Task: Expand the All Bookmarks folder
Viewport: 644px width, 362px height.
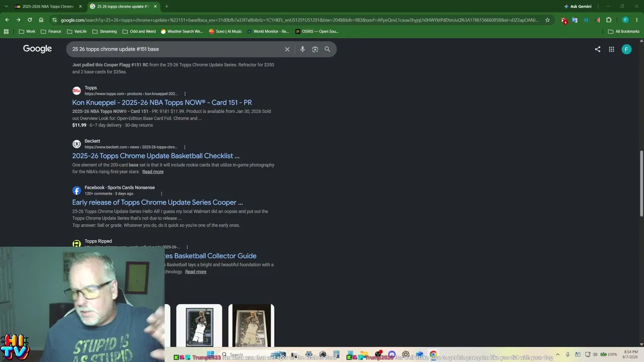Action: coord(623,31)
